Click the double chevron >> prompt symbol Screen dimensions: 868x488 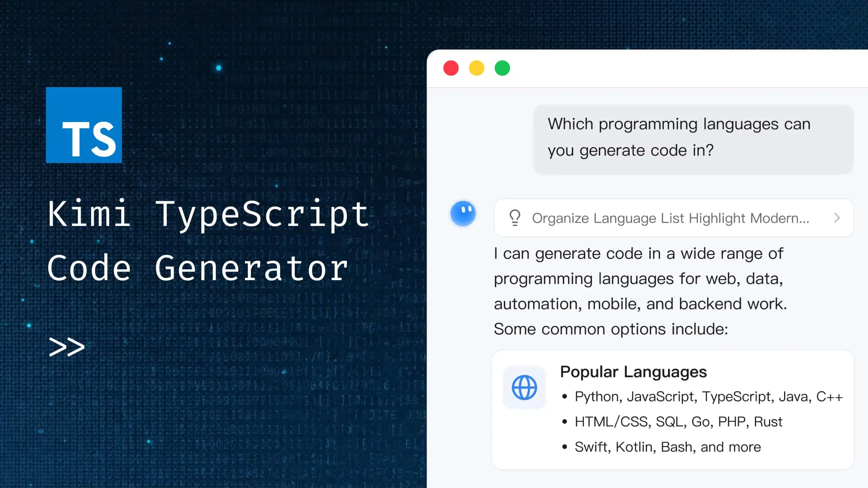point(67,347)
